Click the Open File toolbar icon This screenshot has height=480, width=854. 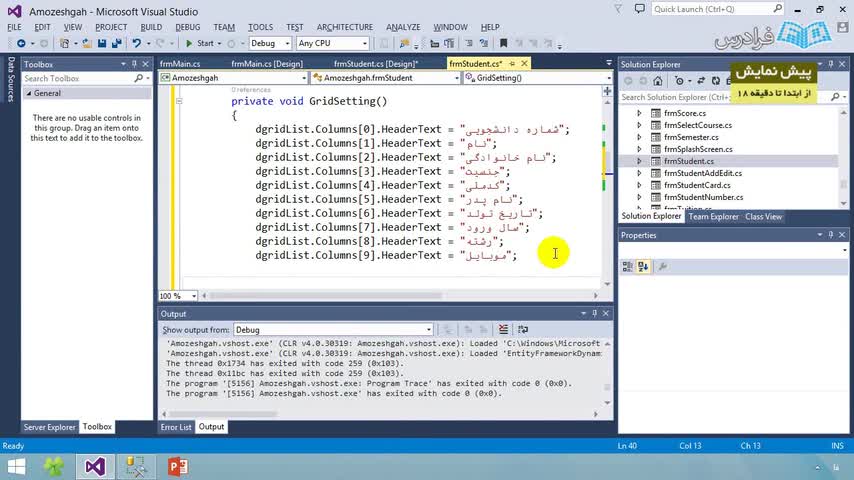pos(87,43)
